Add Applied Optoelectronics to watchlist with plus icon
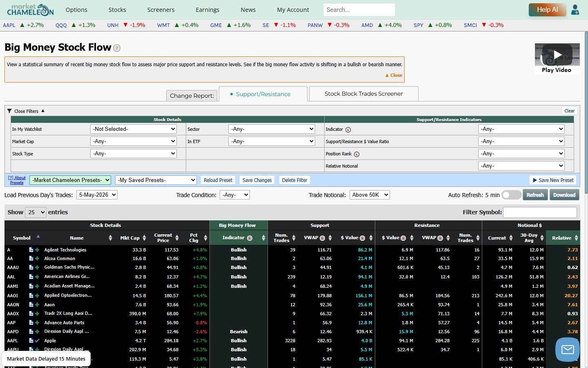The image size is (588, 368). tap(37, 296)
